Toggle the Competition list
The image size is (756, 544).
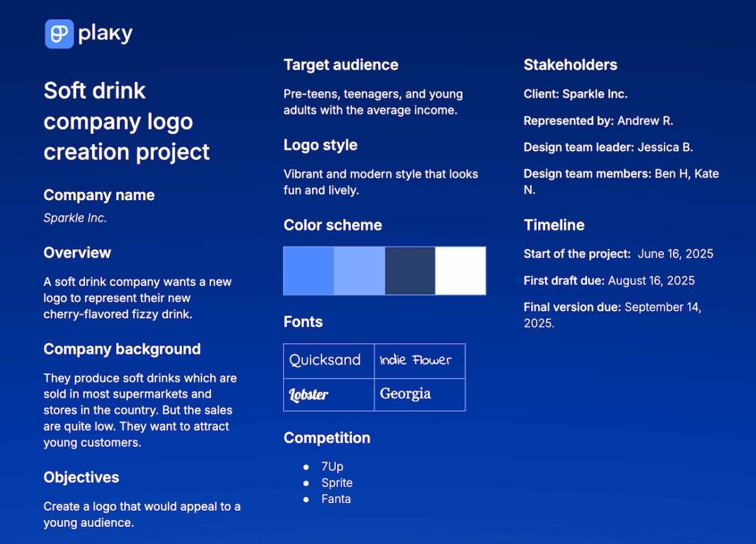[x=327, y=438]
